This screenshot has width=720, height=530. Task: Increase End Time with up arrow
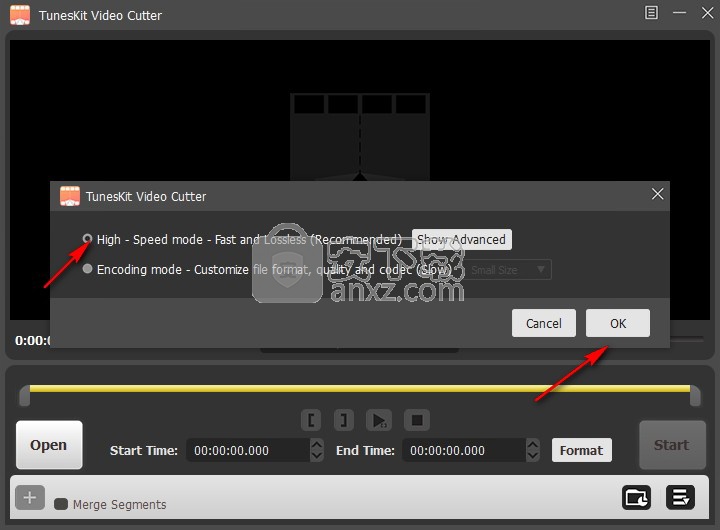point(533,444)
